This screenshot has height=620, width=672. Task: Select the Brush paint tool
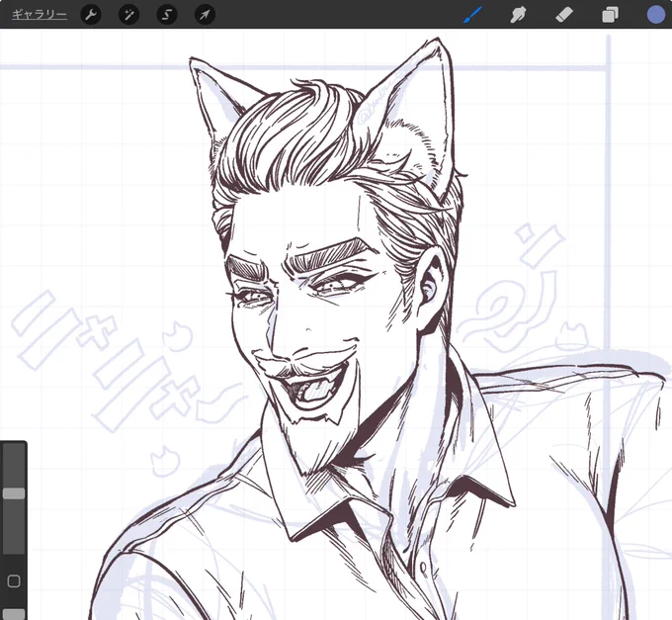472,15
